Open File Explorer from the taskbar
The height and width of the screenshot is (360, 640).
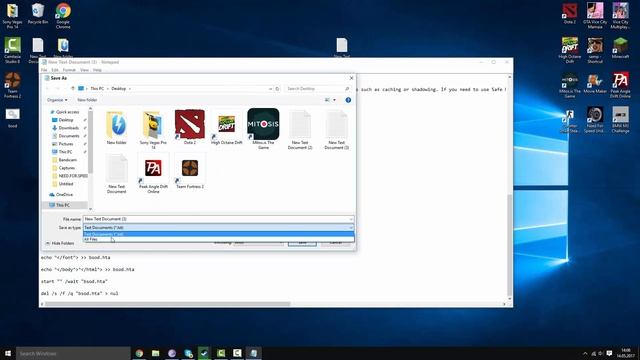156,353
